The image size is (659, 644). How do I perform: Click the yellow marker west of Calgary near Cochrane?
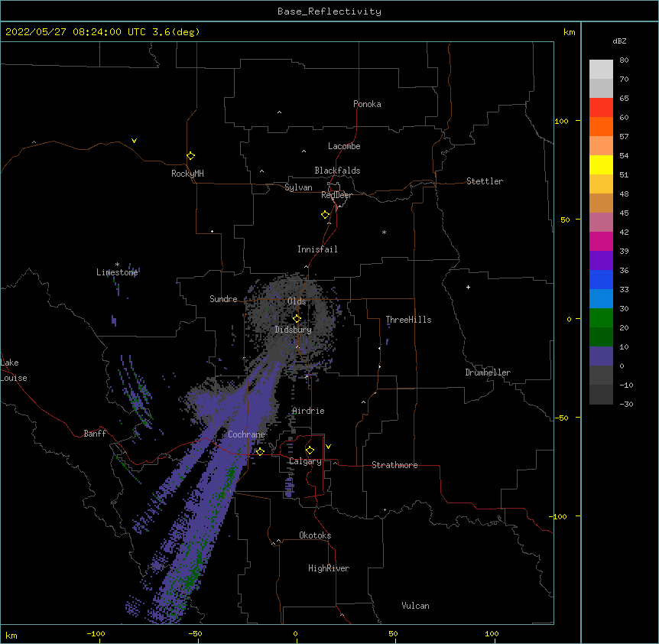(x=261, y=452)
